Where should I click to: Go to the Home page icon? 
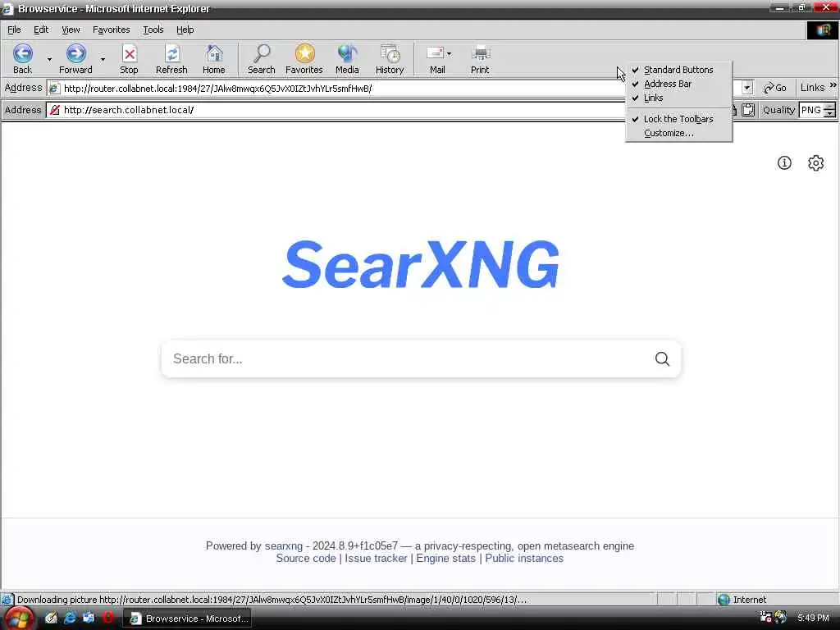coord(214,59)
